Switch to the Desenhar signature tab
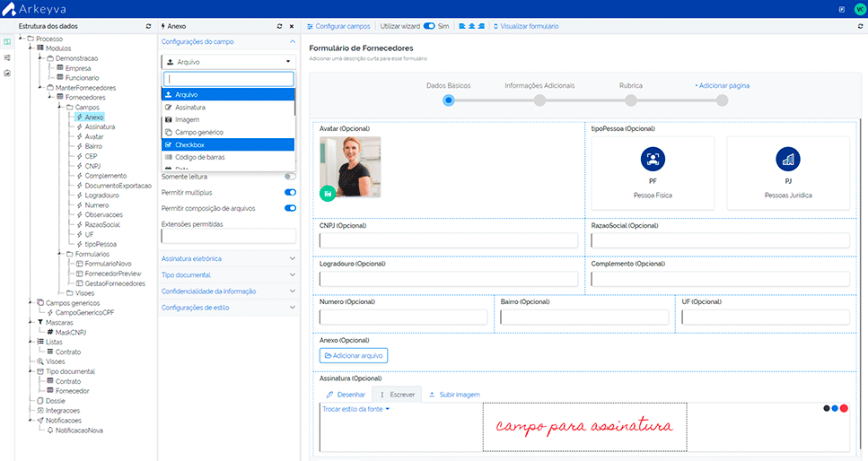The width and height of the screenshot is (868, 461). 346,395
